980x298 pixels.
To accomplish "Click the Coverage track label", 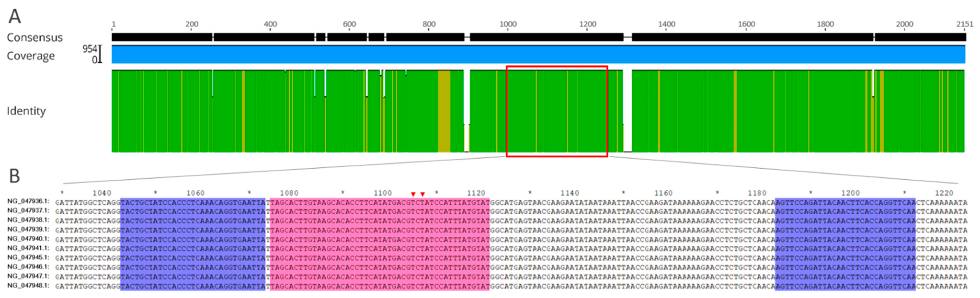I will point(31,56).
